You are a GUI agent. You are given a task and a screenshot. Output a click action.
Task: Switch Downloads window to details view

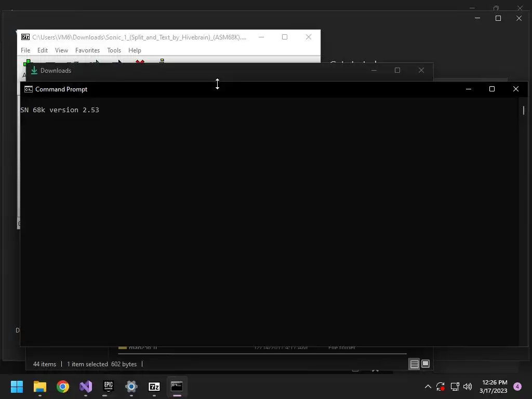(414, 364)
